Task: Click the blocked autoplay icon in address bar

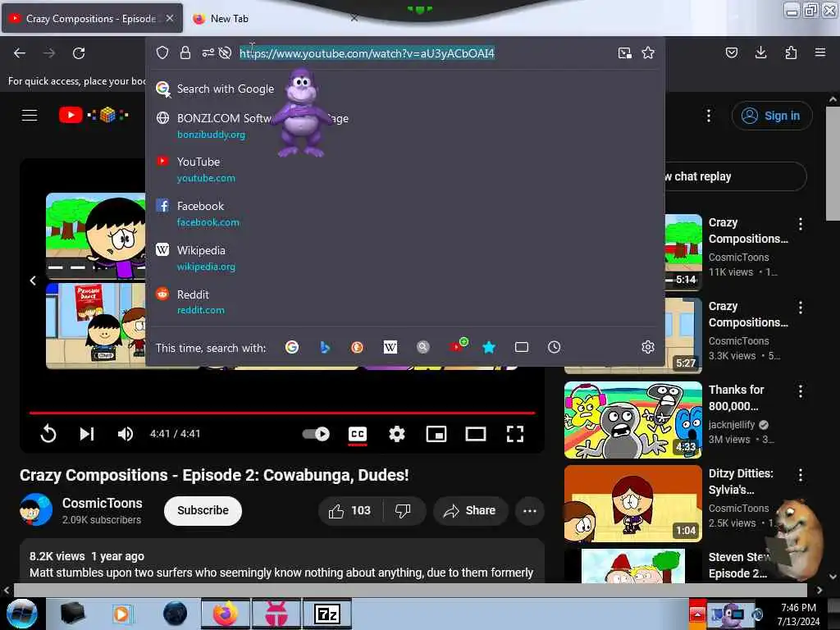Action: tap(225, 52)
